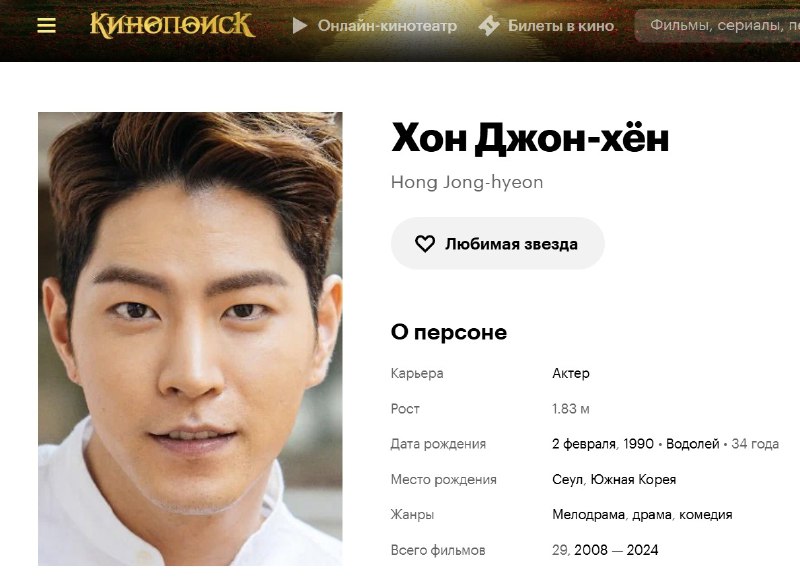Viewport: 800px width, 585px height.
Task: Select the 1990 birth year link
Action: tap(638, 444)
